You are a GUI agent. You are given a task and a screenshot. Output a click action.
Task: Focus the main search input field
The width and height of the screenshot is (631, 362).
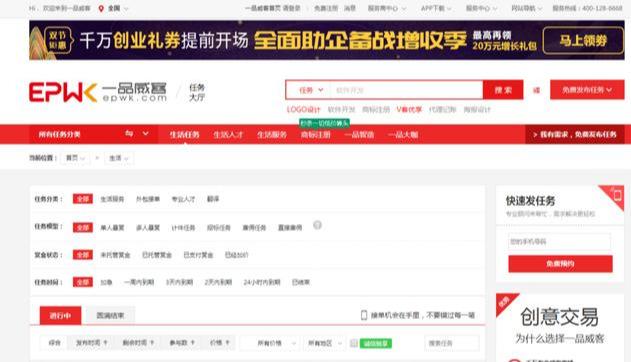point(406,90)
